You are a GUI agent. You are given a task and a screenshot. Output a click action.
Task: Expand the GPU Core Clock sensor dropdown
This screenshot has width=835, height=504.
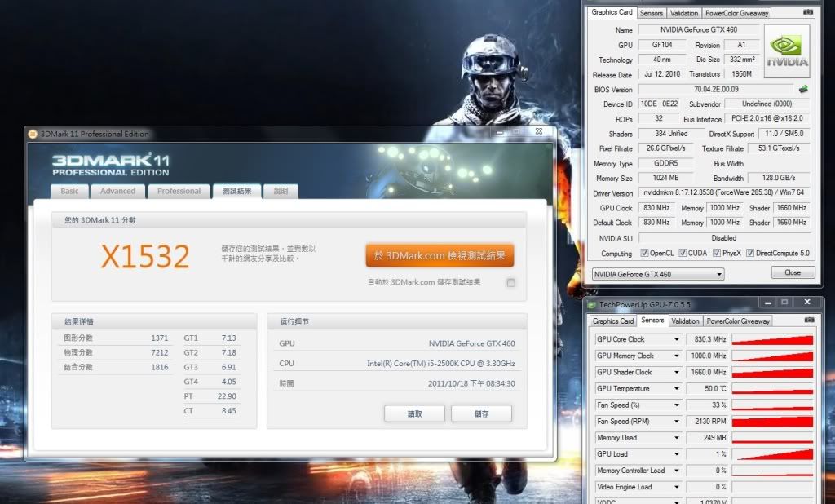[x=677, y=339]
